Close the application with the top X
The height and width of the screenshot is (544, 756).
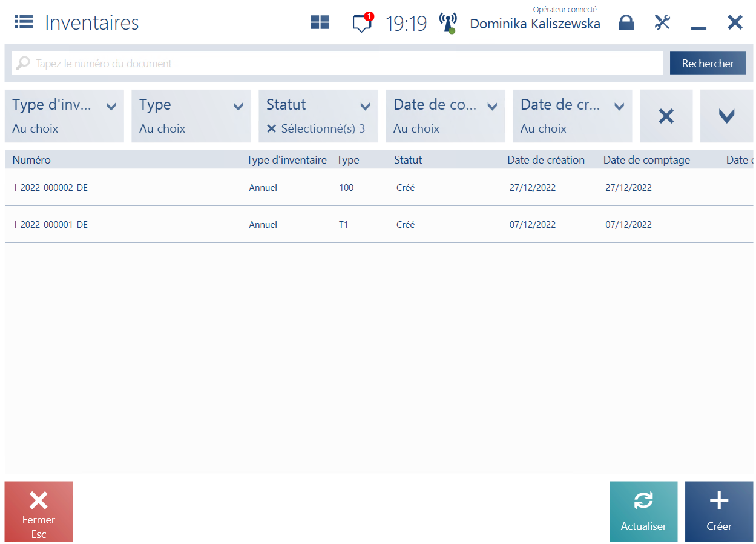tap(735, 22)
